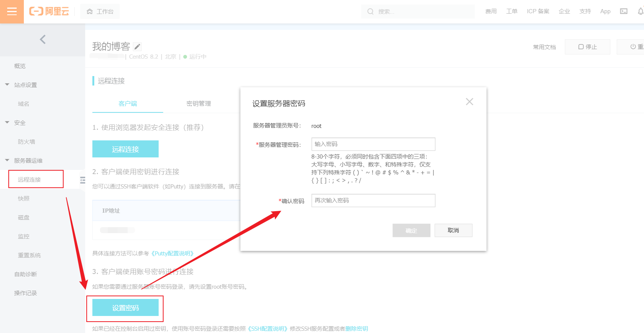Click the search box 搜索
The image size is (644, 333).
coord(418,11)
